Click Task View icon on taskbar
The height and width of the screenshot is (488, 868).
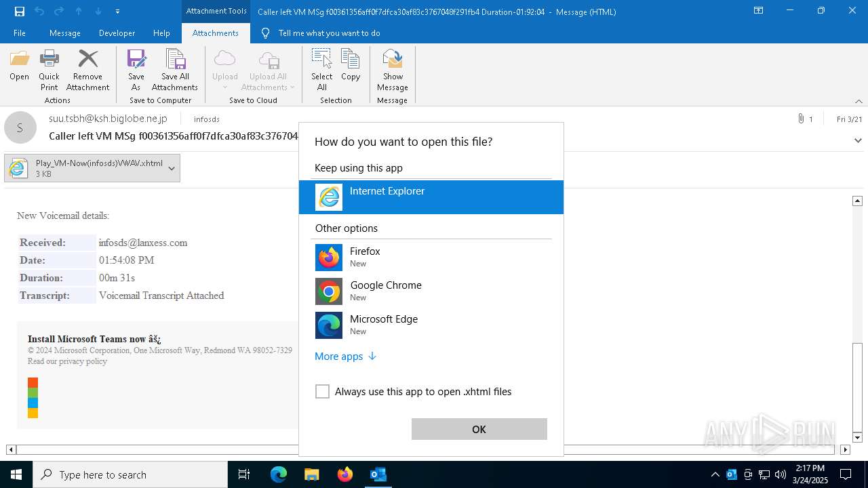[x=244, y=474]
